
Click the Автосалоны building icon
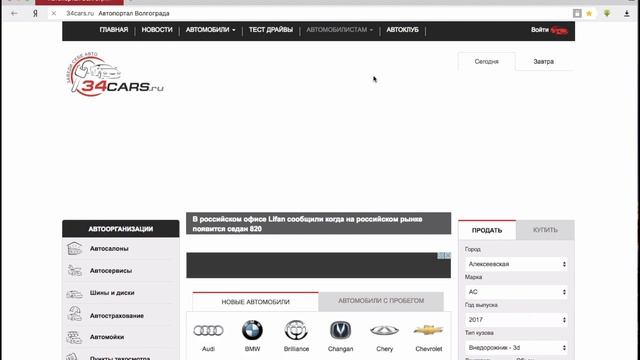click(x=74, y=248)
